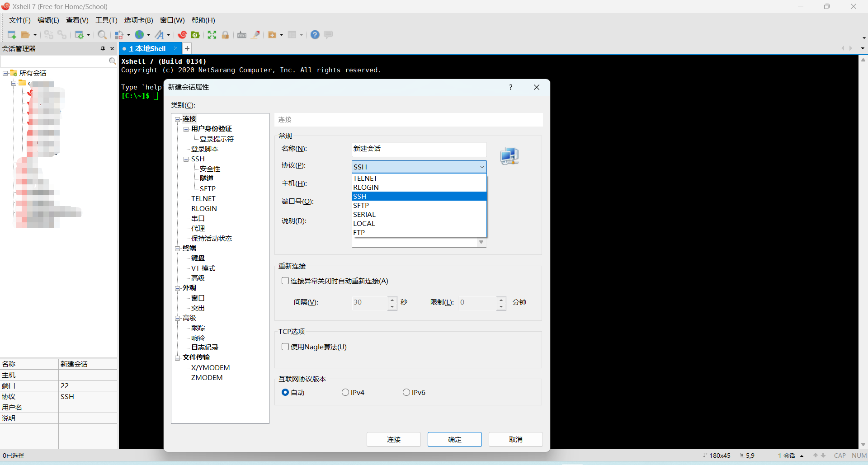Enable auto reconnect on abnormal close checkbox

(285, 281)
